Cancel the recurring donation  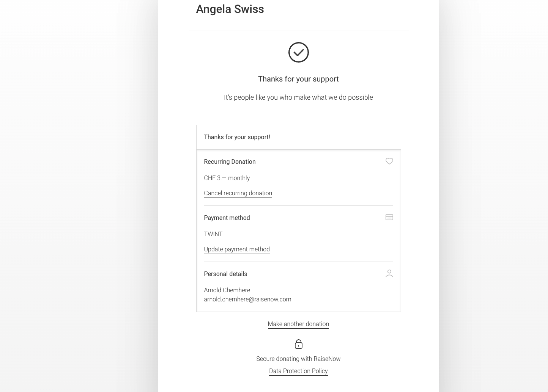(238, 193)
